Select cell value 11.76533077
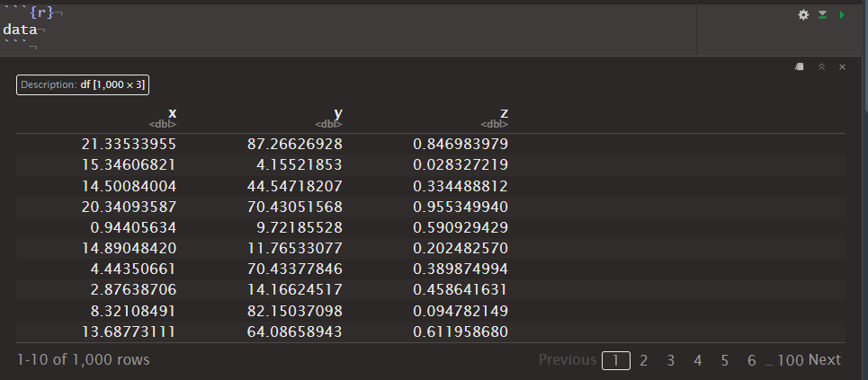This screenshot has width=868, height=380. point(294,248)
